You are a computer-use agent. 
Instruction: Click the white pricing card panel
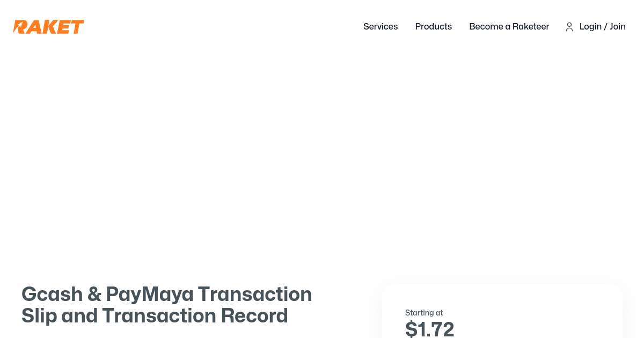tap(502, 312)
